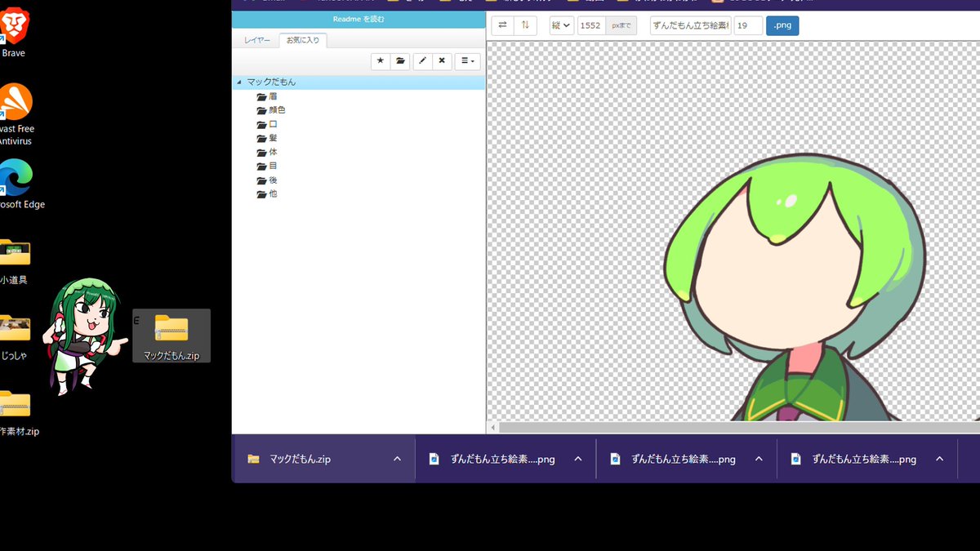
Task: Open the 口 folder in the tree
Action: [266, 124]
